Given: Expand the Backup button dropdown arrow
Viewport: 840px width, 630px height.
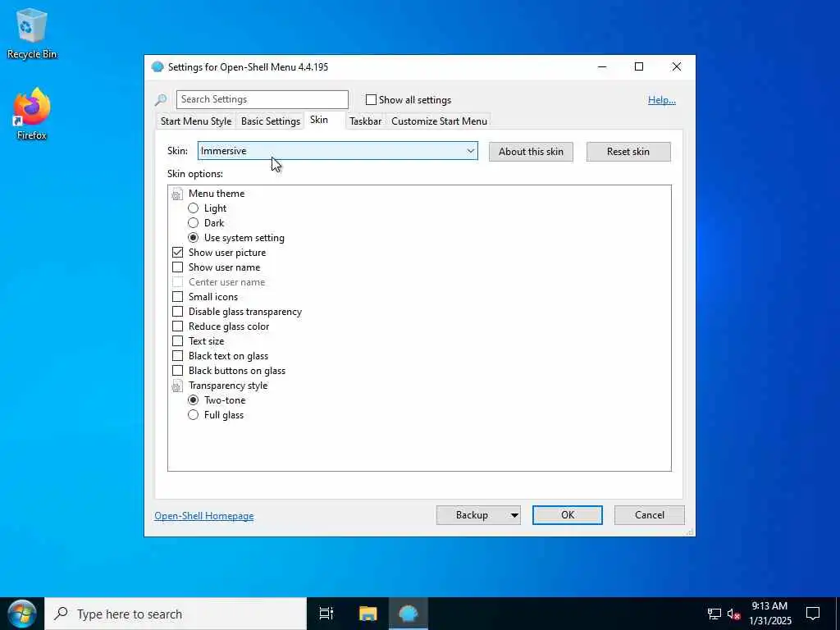Looking at the screenshot, I should click(514, 515).
